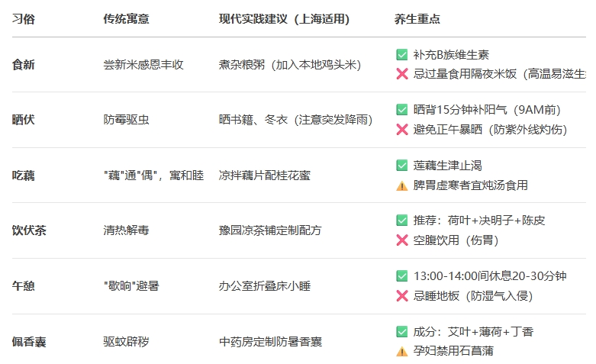Click the 饮伏茶 custom name
596x364 pixels.
tap(29, 230)
